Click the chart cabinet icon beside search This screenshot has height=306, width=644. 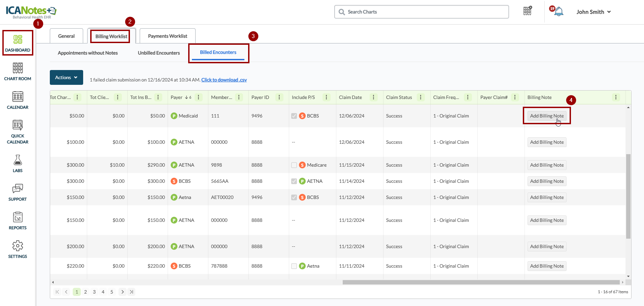click(527, 11)
